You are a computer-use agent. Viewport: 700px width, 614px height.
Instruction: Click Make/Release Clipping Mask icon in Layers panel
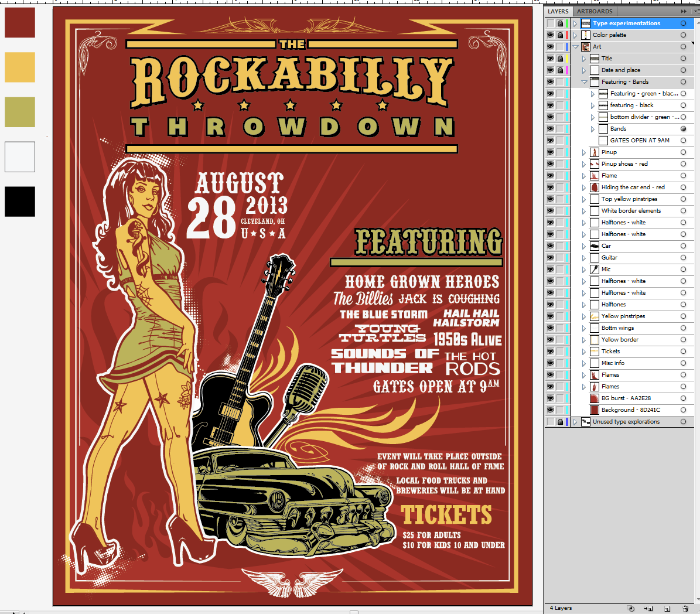[x=631, y=608]
